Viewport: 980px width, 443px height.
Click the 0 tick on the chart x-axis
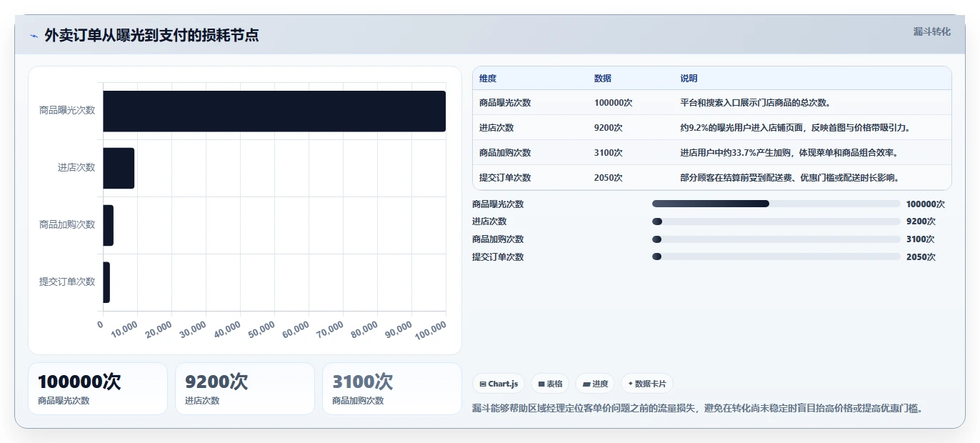[x=101, y=324]
